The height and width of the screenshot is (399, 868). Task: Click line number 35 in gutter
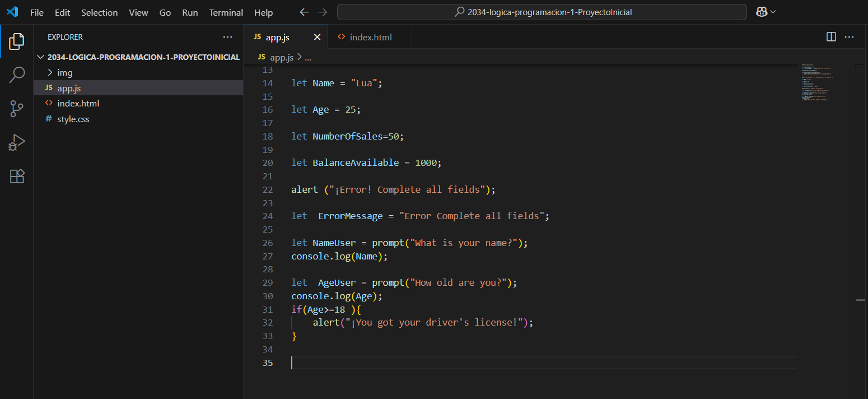[x=267, y=363]
